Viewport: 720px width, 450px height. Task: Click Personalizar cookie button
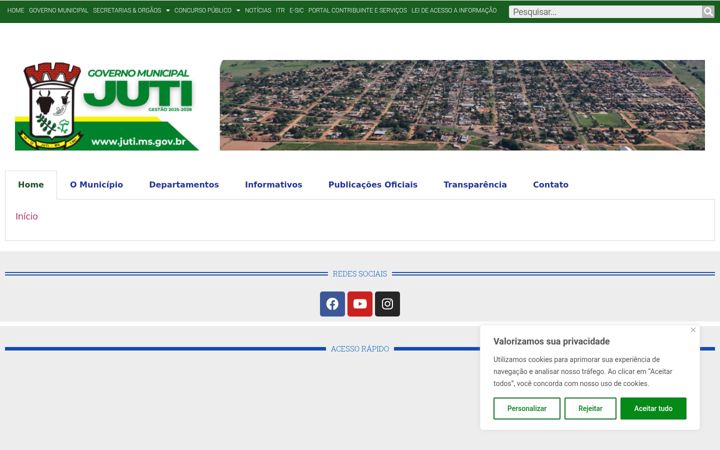[x=527, y=408]
